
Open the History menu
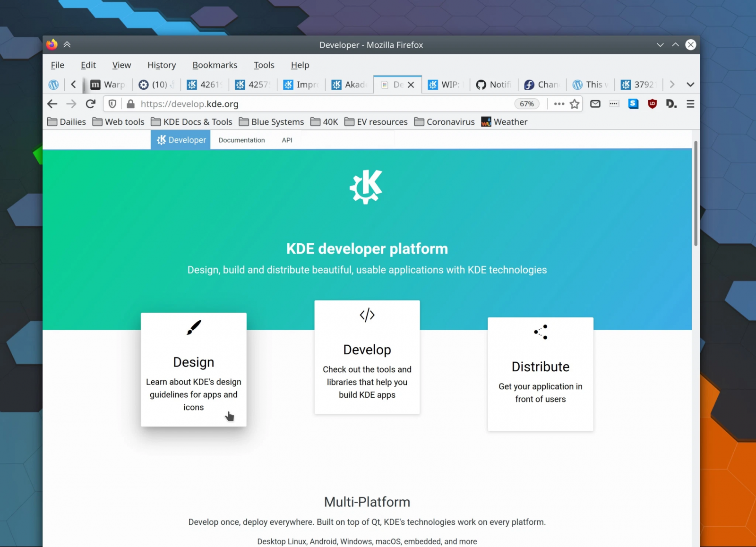point(162,65)
